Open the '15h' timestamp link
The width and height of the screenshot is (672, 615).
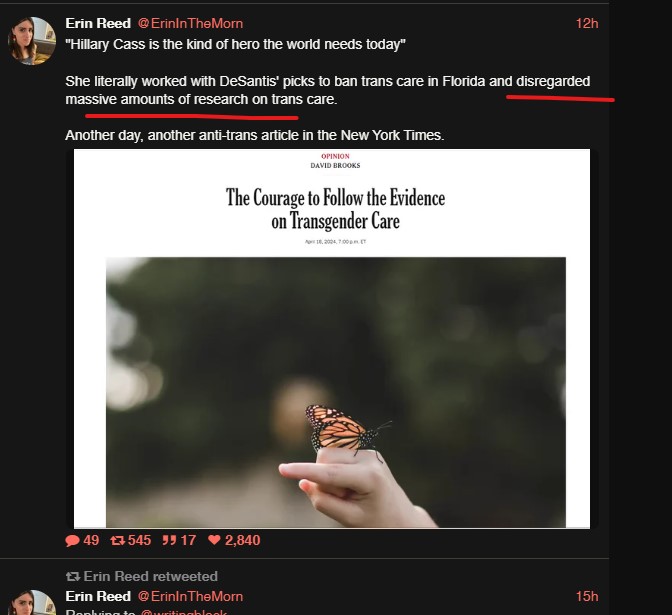click(x=586, y=596)
